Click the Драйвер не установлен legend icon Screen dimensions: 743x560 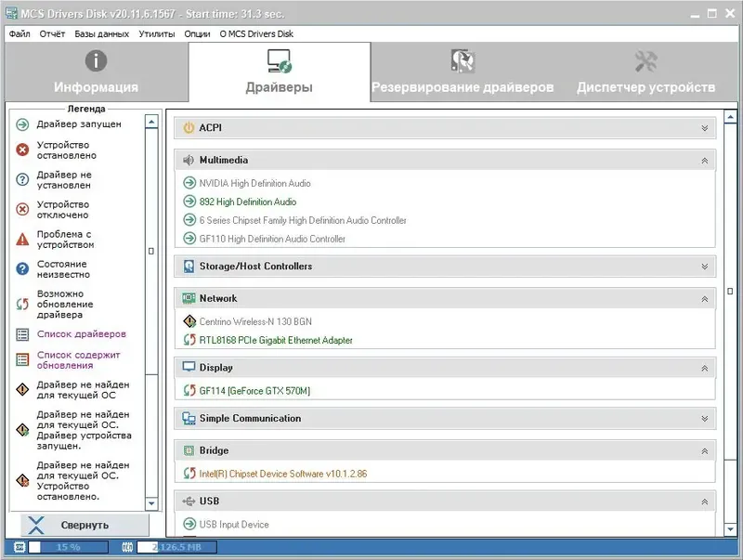coord(22,179)
